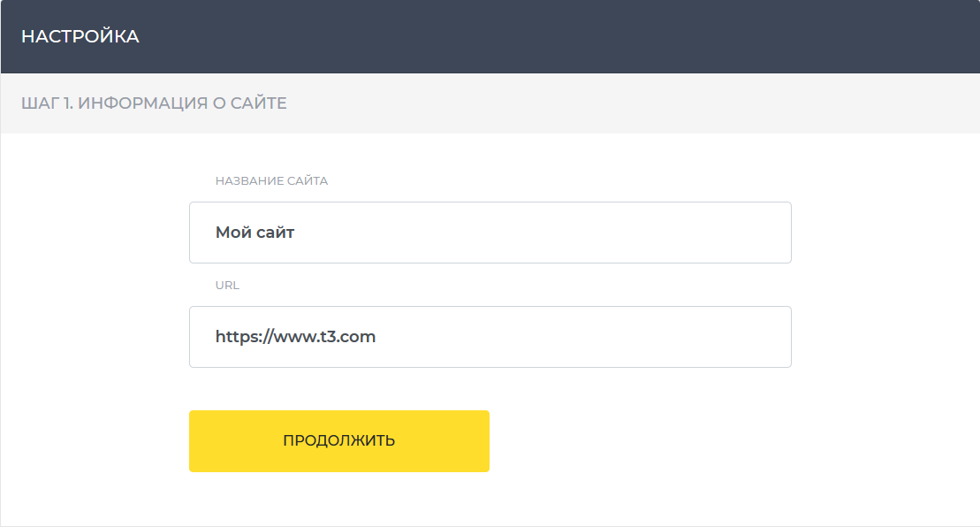Image resolution: width=980 pixels, height=527 pixels.
Task: Click empty space inside the URL field
Action: point(601,337)
